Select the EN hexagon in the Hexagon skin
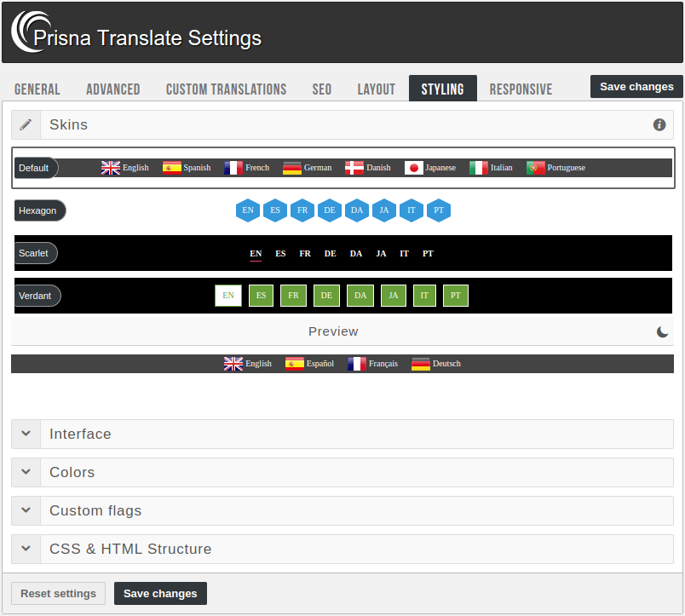 pyautogui.click(x=248, y=210)
